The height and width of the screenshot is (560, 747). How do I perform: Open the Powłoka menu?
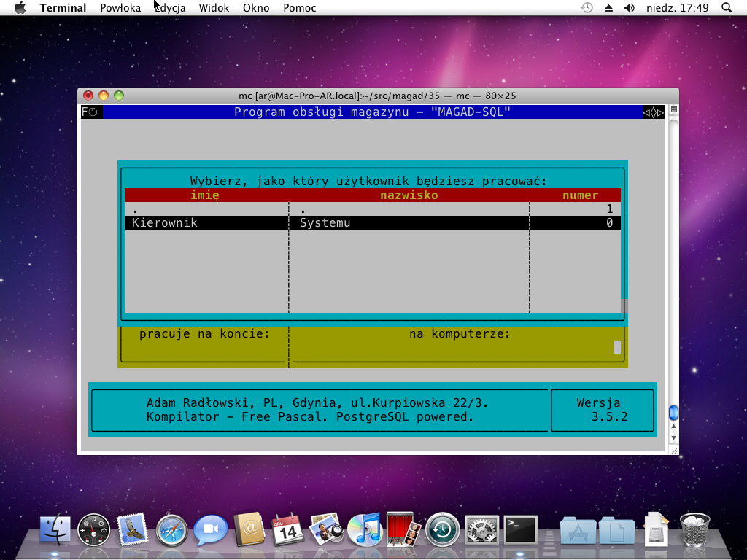tap(120, 8)
